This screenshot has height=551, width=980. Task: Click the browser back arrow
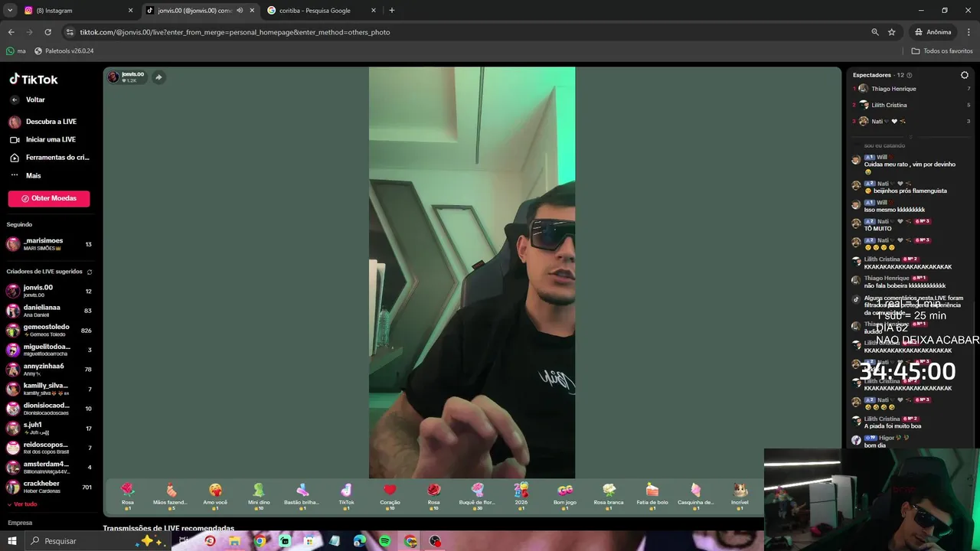pos(11,32)
